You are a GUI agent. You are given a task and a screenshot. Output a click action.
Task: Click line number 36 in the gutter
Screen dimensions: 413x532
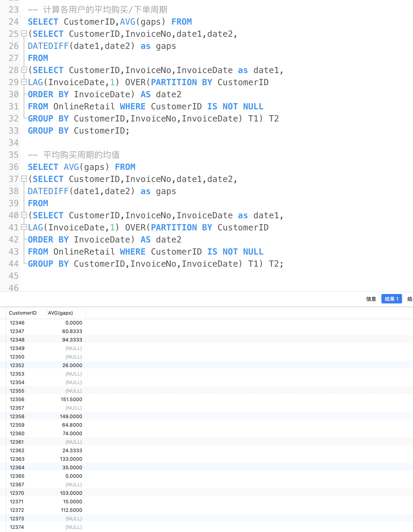coord(14,167)
